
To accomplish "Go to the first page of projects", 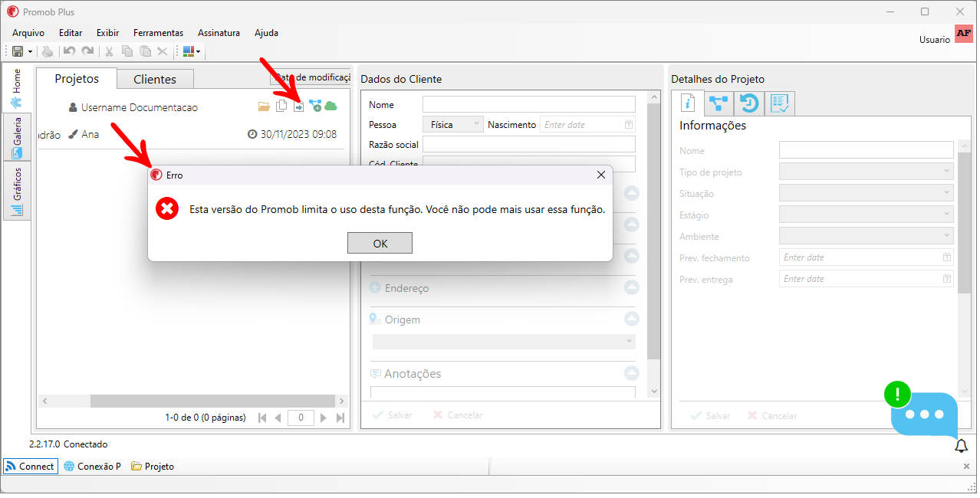I will (x=262, y=418).
